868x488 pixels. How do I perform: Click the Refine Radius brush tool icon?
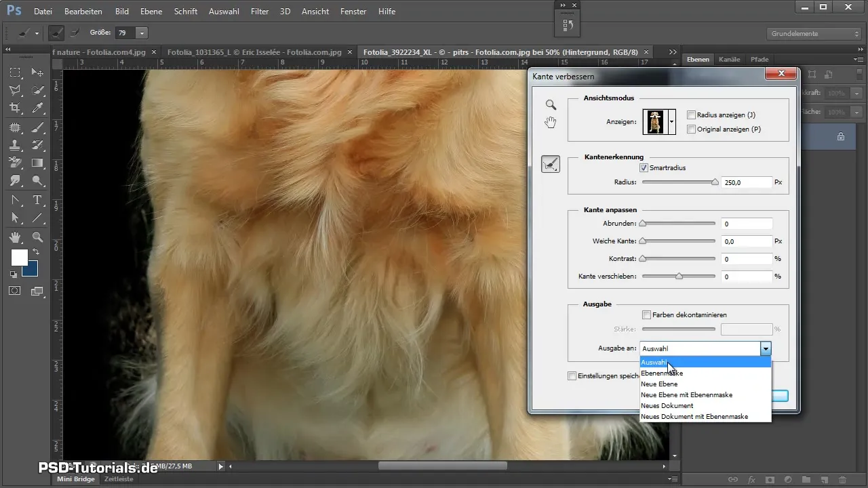551,164
